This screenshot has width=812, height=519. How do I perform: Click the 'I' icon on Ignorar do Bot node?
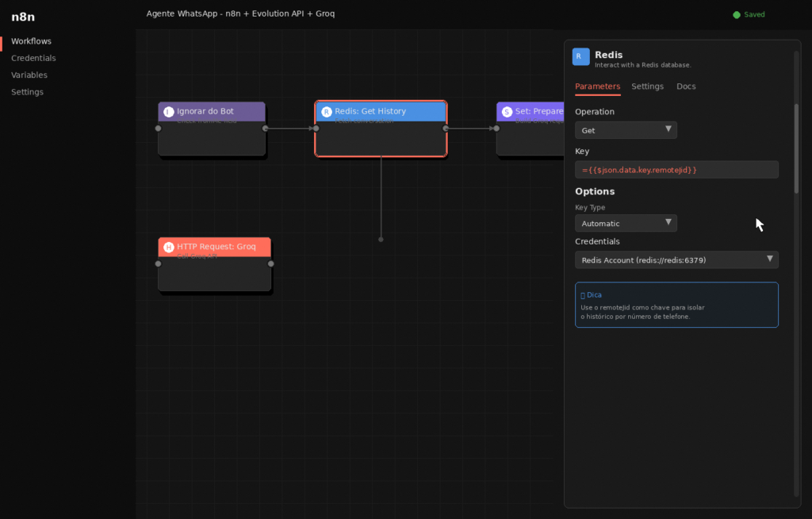168,111
